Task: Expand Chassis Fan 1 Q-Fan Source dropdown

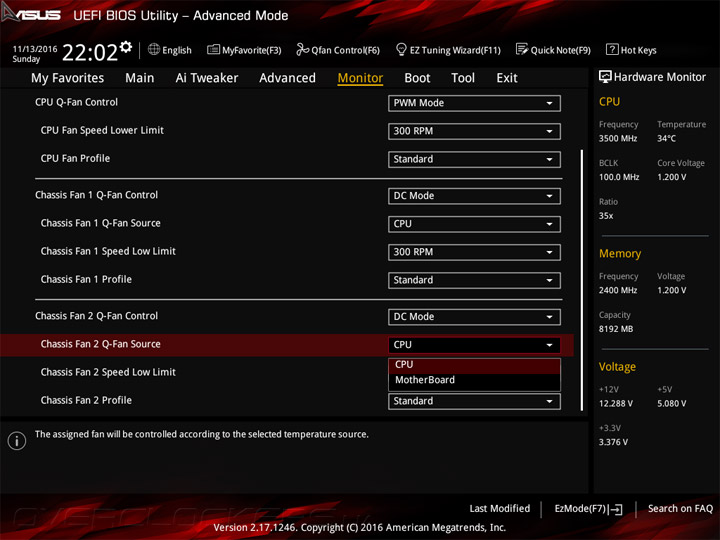Action: 474,224
